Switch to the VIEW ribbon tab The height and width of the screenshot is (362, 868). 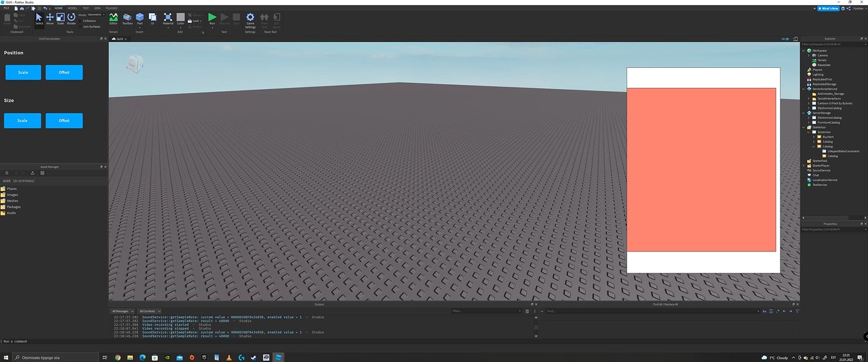pyautogui.click(x=97, y=8)
